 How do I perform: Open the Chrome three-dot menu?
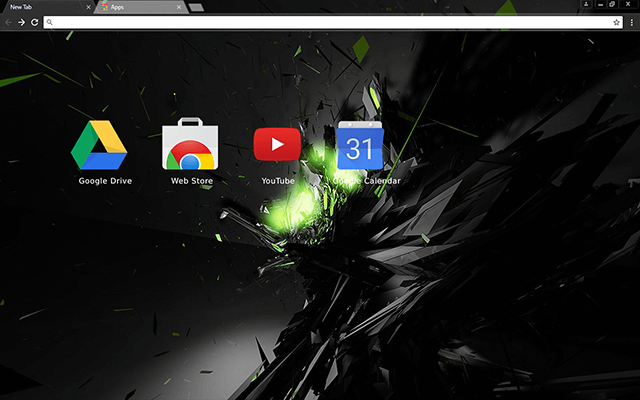coord(632,22)
